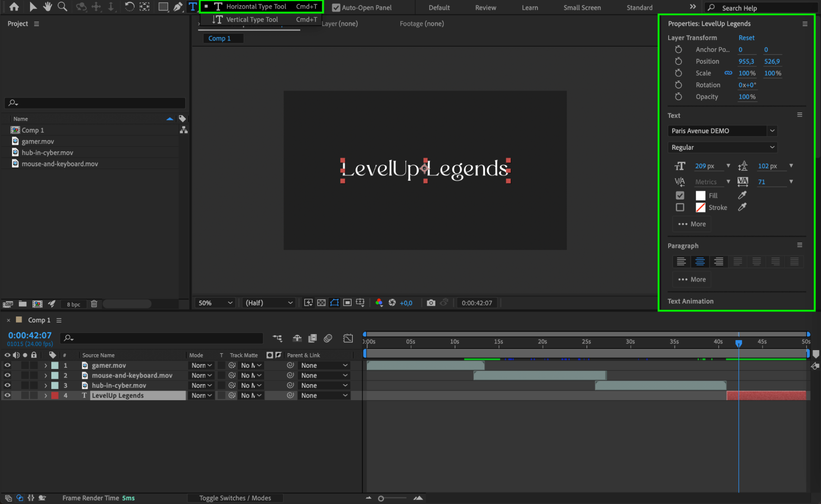
Task: Hide the gamer.mov layer visibility eye
Action: 7,365
